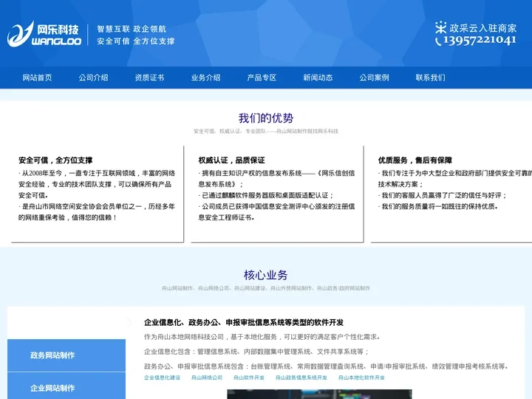Open the 舟山政务信息系统开发 link
The width and height of the screenshot is (532, 399).
coord(301,378)
